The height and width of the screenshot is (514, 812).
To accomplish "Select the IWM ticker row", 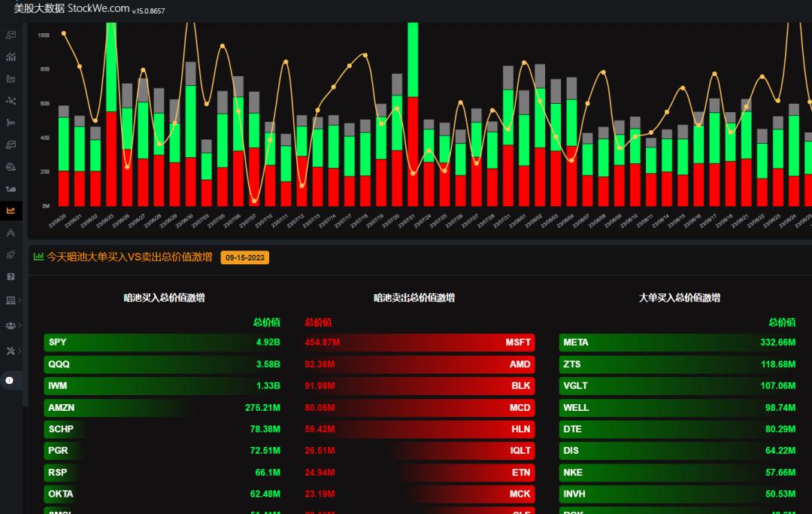I will [164, 386].
